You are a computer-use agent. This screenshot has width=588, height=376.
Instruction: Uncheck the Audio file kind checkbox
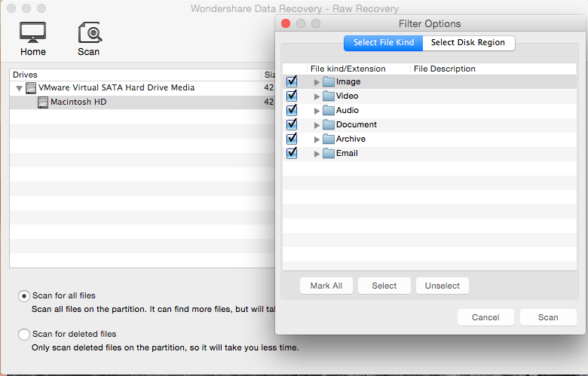292,110
